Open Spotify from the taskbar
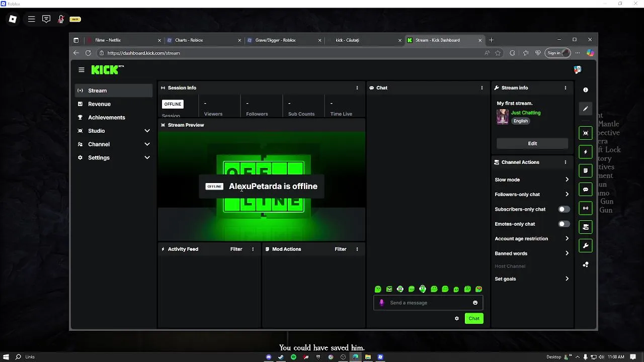Screen dimensions: 644x362 coord(293,357)
